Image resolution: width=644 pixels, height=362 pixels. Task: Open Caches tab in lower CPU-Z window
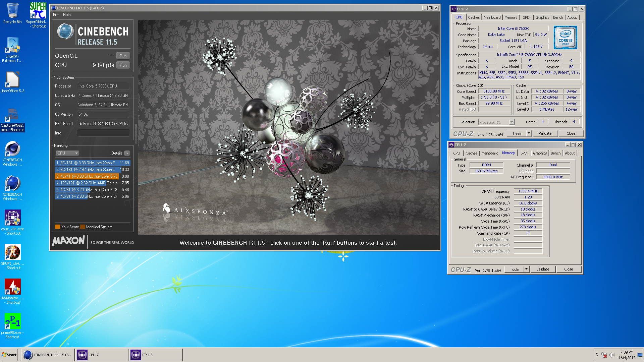click(x=472, y=153)
